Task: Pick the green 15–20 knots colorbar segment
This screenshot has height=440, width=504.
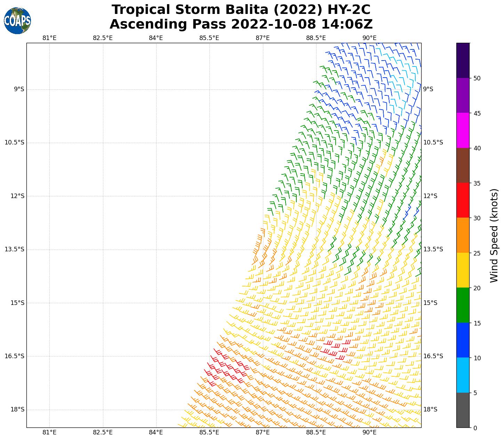Action: tap(463, 305)
